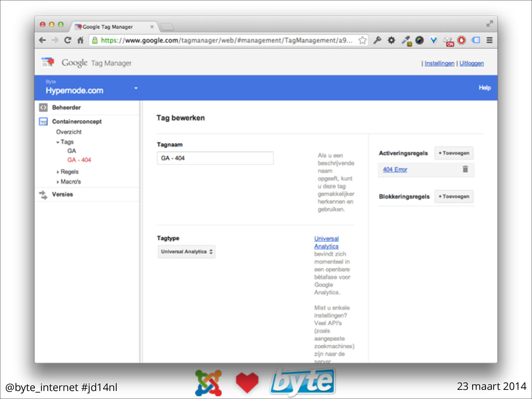Click the eyedropper extension icon
532x399 pixels.
click(x=406, y=41)
